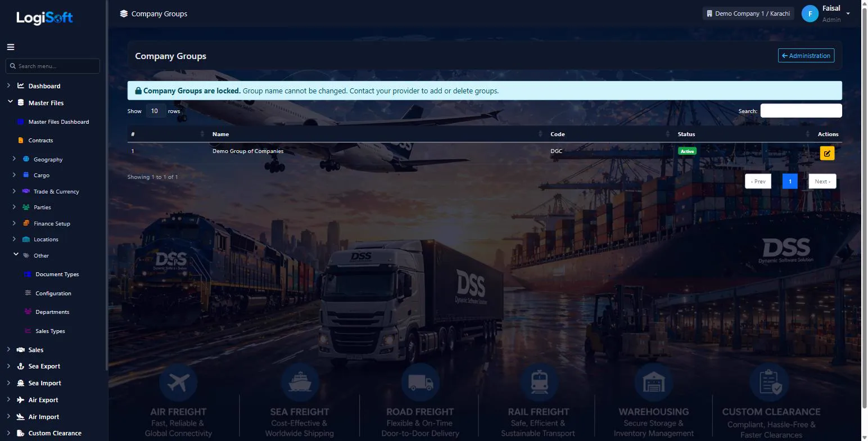Click the table Search input box
This screenshot has width=868, height=441.
click(x=801, y=111)
